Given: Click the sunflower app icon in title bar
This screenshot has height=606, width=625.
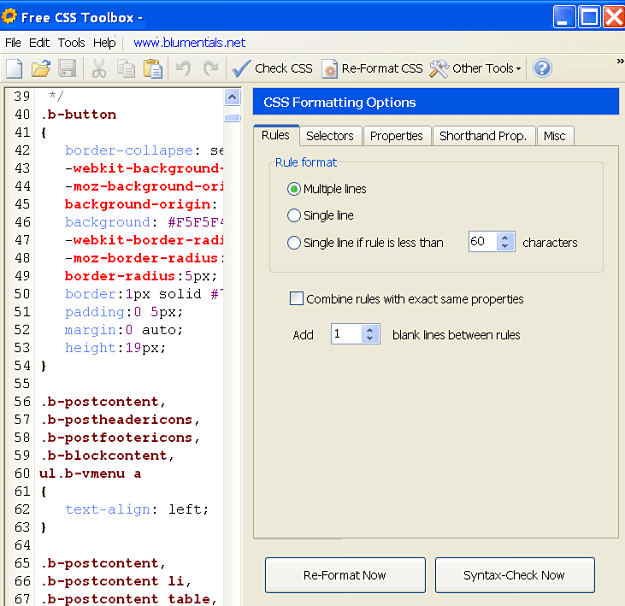Looking at the screenshot, I should [9, 16].
